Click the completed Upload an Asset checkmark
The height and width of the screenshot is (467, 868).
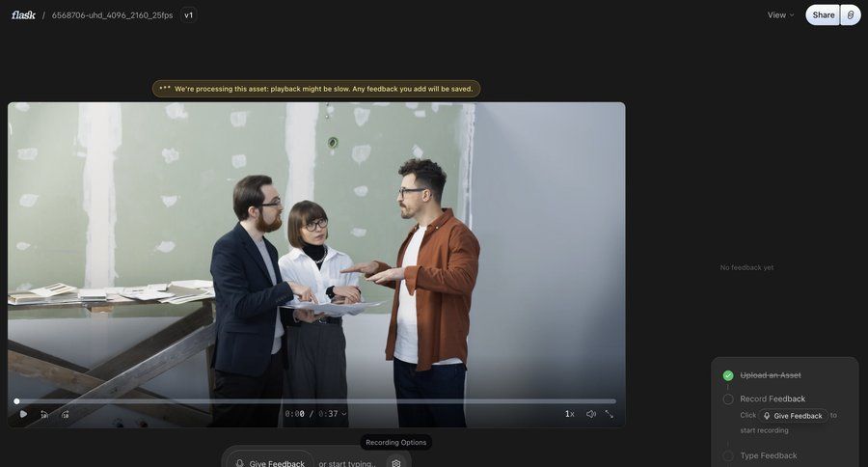(728, 375)
